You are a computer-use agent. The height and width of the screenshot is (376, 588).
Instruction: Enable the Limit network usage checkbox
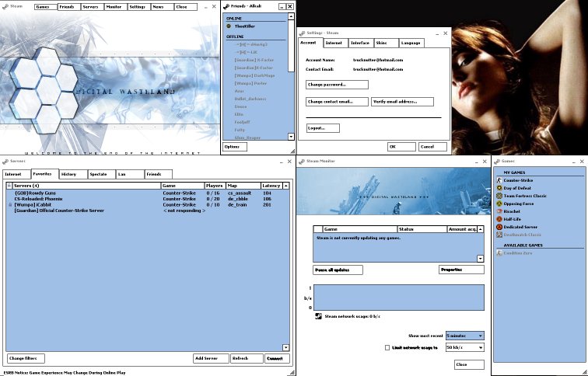[x=387, y=347]
